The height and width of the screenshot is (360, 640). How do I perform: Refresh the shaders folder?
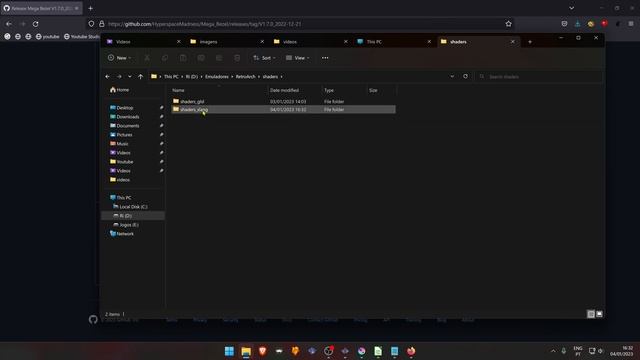click(465, 76)
